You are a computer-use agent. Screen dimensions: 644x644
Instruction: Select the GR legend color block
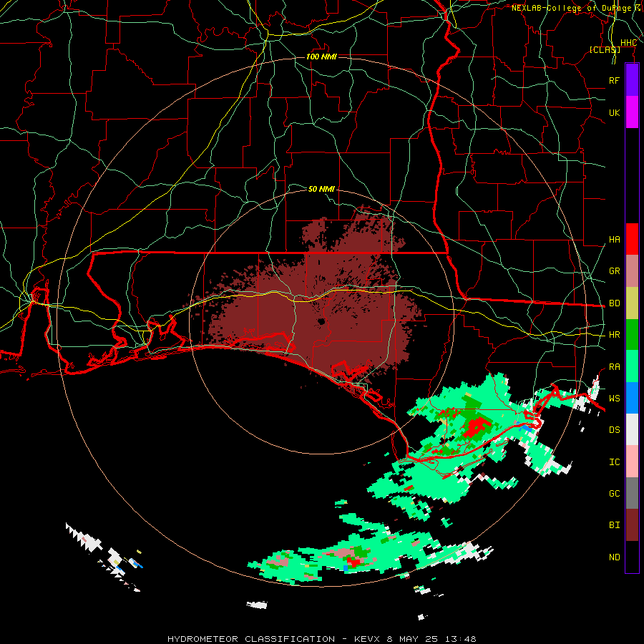[632, 271]
